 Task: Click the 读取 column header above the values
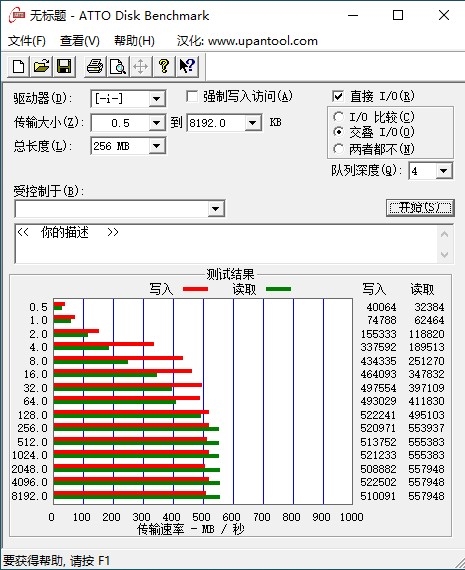422,289
